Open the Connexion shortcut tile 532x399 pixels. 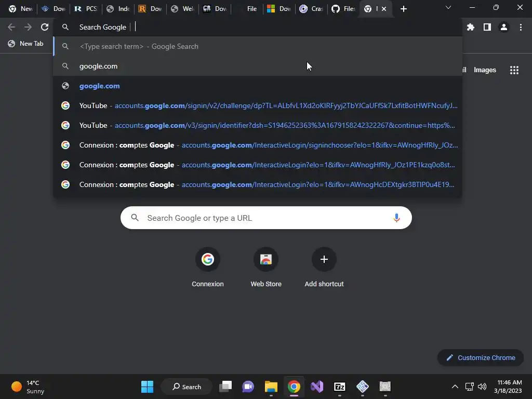click(208, 267)
